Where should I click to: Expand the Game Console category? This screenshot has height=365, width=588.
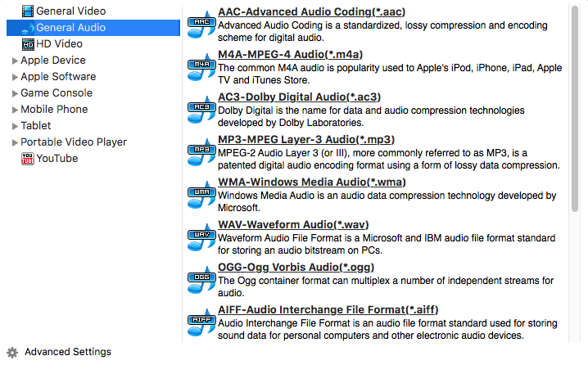click(15, 93)
